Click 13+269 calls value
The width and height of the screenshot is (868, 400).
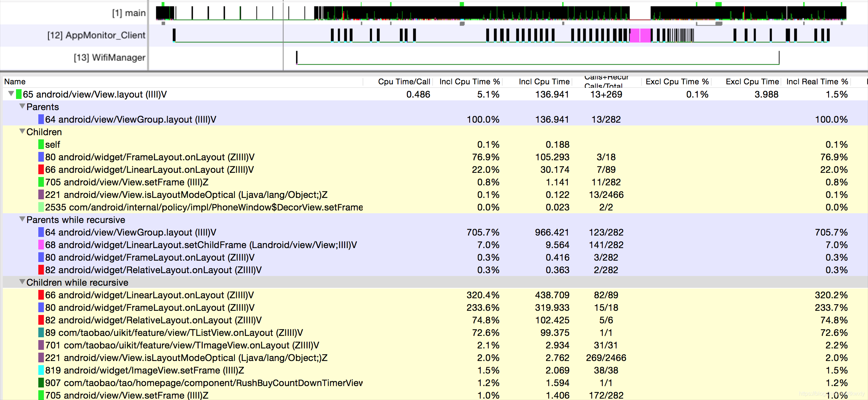tap(606, 94)
